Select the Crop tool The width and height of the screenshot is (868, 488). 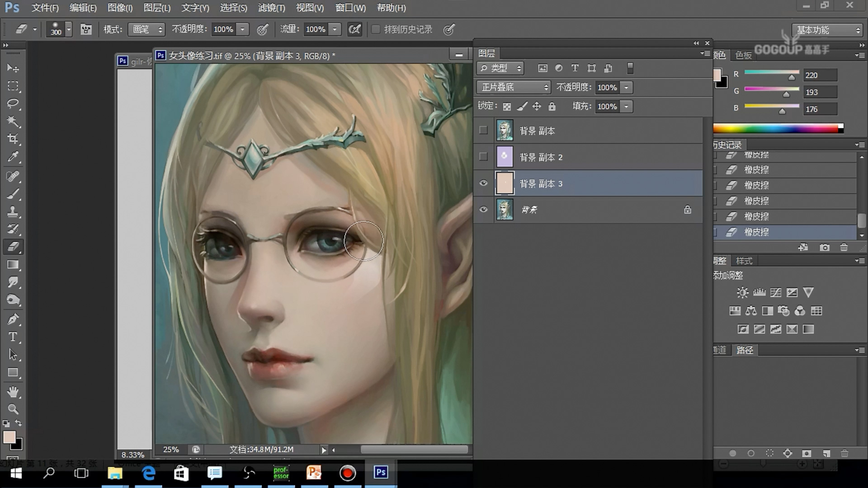point(13,139)
